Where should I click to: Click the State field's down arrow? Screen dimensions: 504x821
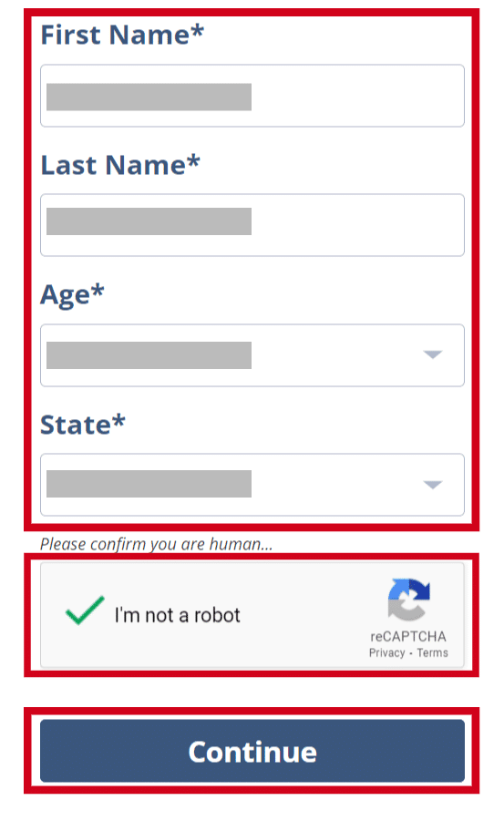433,485
